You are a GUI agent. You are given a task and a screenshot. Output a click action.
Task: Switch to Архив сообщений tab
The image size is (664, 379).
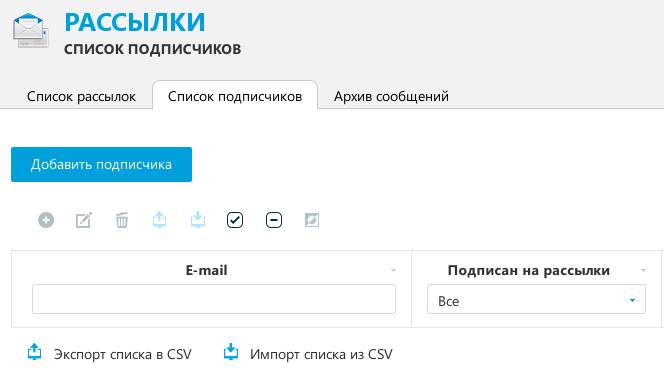click(391, 97)
